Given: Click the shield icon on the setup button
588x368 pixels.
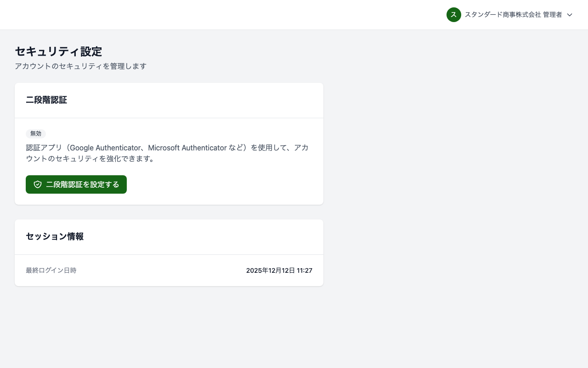Looking at the screenshot, I should (x=38, y=184).
